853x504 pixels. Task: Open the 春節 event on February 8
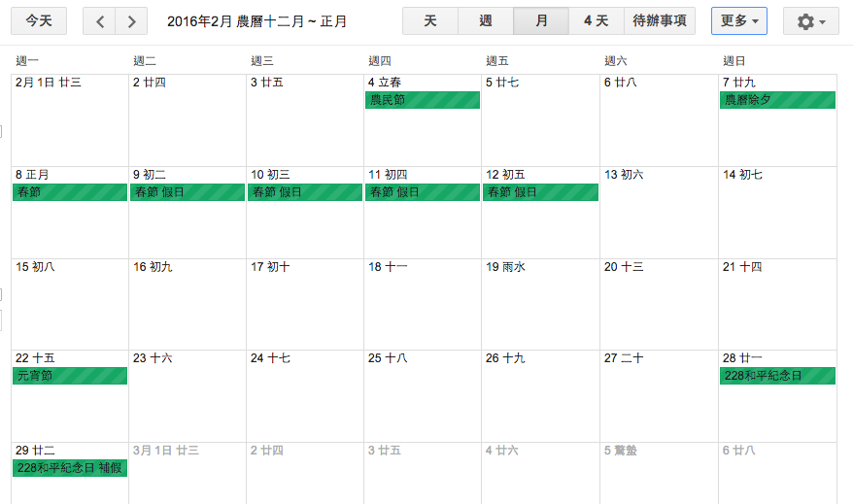click(70, 192)
